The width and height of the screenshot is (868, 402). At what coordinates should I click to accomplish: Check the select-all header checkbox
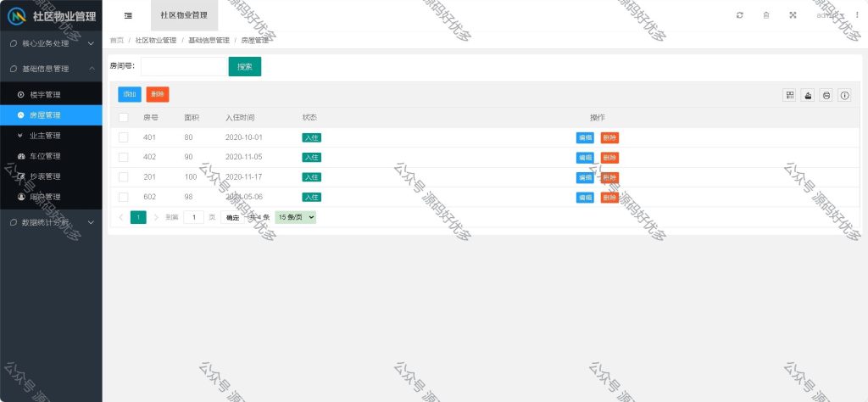[x=124, y=117]
